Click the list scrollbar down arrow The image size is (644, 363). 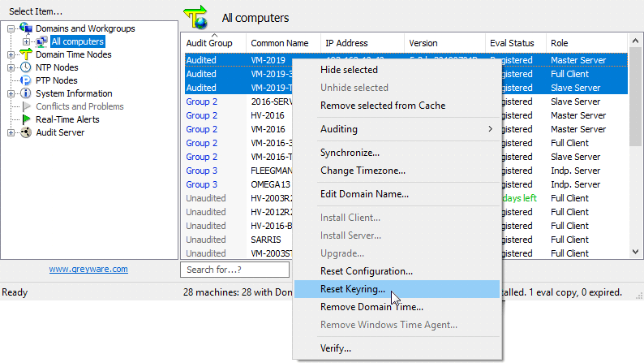coord(635,252)
